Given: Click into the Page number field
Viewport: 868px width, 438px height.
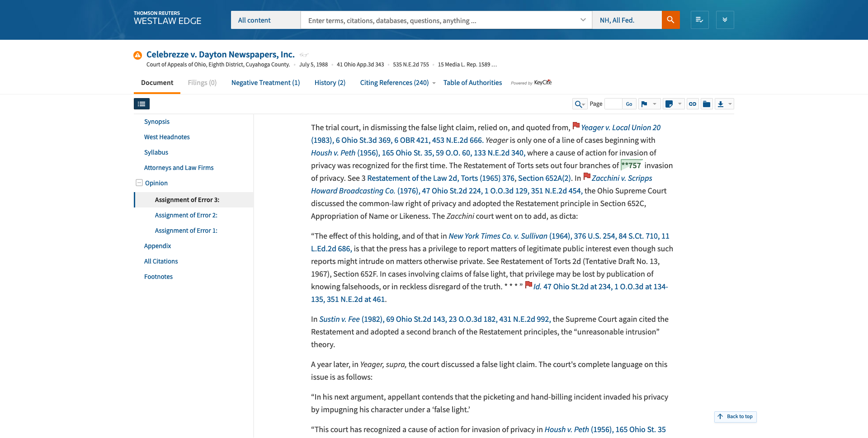Looking at the screenshot, I should coord(613,104).
